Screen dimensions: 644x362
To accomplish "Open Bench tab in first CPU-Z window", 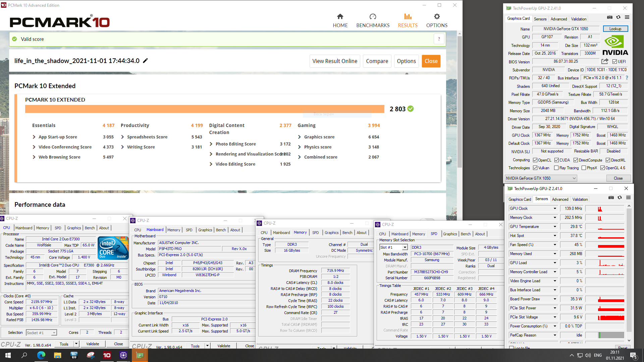I will coord(90,228).
